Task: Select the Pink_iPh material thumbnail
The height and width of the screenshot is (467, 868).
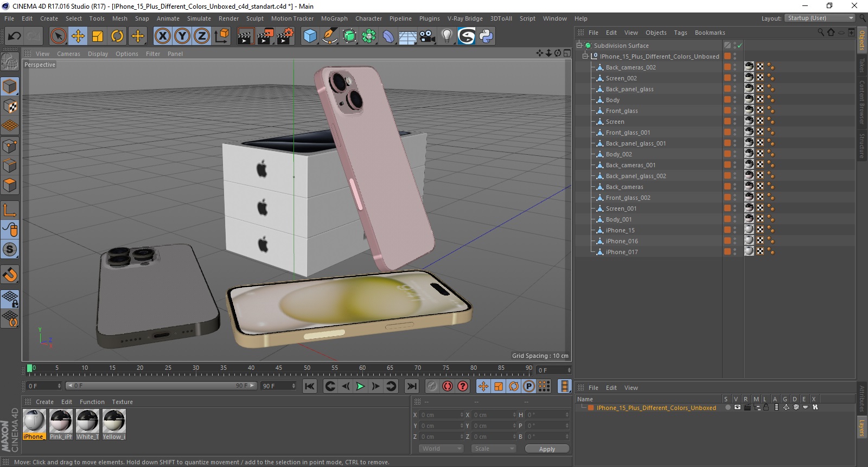Action: coord(61,424)
